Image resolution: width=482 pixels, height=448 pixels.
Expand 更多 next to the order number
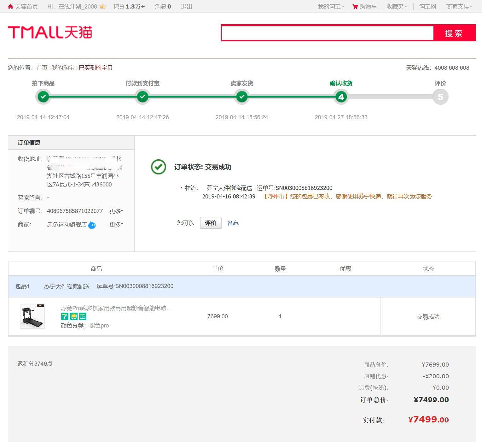click(x=116, y=211)
